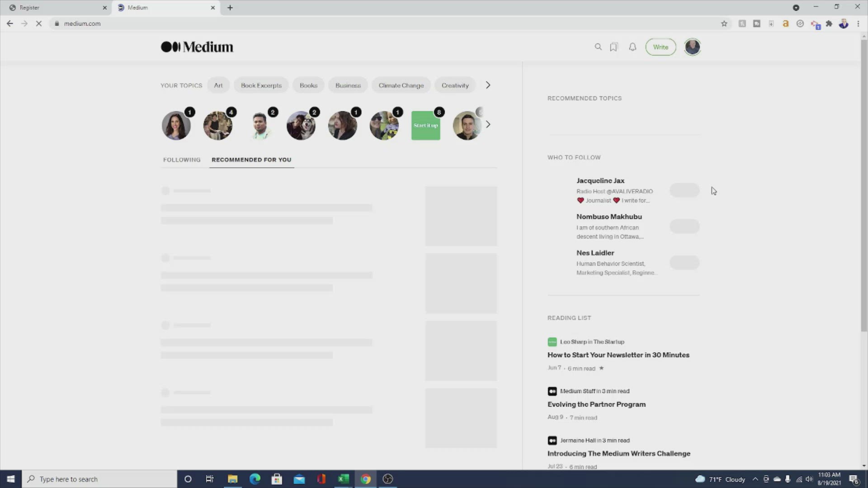Open the Amazon extension icon
868x488 pixels.
click(x=786, y=23)
